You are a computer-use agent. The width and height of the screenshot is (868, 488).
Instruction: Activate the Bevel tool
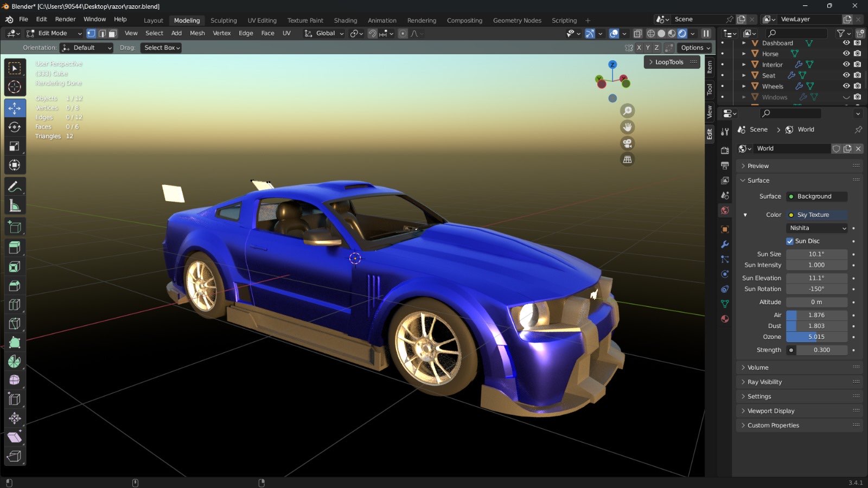[15, 286]
